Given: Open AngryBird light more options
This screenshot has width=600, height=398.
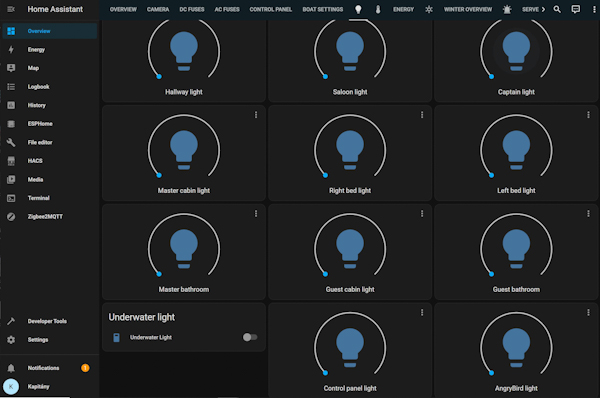Looking at the screenshot, I should [588, 313].
